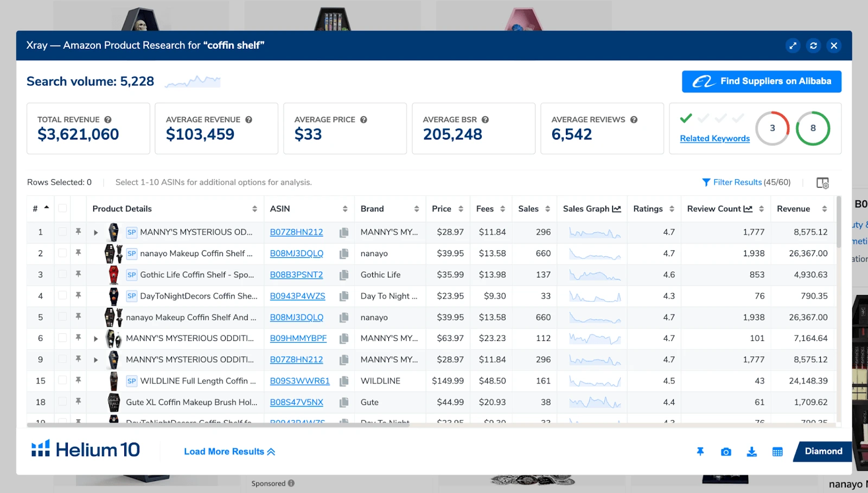Open Related Keywords

pos(714,138)
